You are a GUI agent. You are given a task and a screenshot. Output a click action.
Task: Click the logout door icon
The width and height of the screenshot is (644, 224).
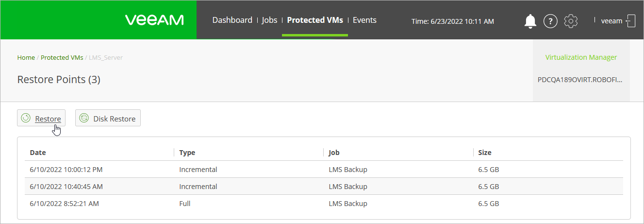coord(631,21)
